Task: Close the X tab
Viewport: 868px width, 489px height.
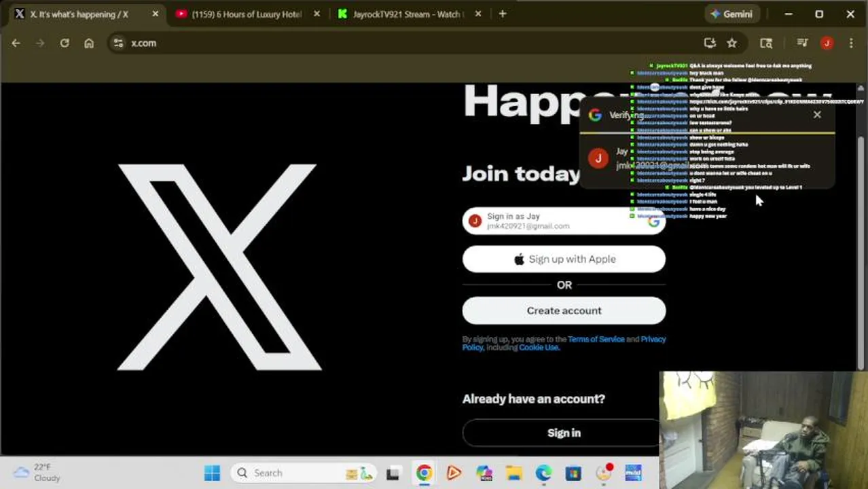Action: click(x=156, y=14)
